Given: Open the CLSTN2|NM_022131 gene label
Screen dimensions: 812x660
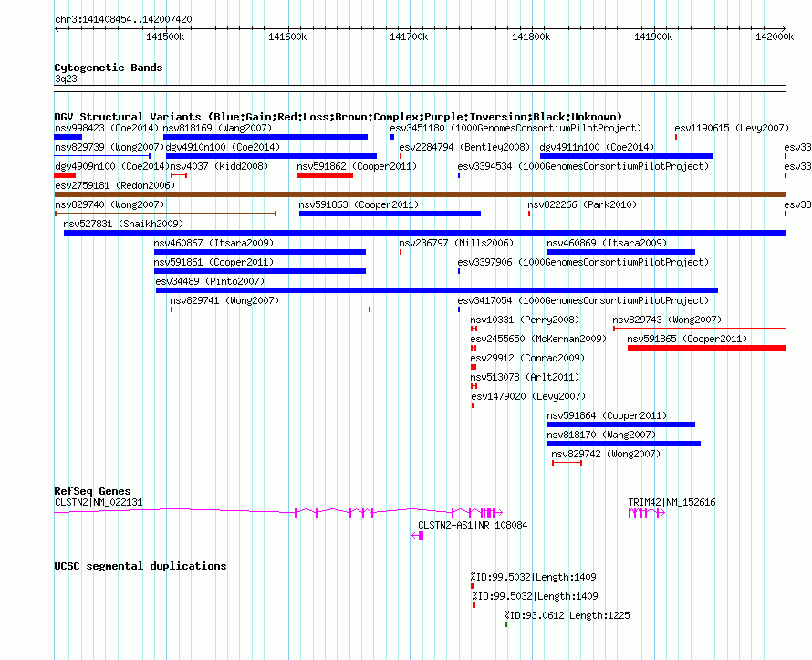Looking at the screenshot, I should point(99,502).
